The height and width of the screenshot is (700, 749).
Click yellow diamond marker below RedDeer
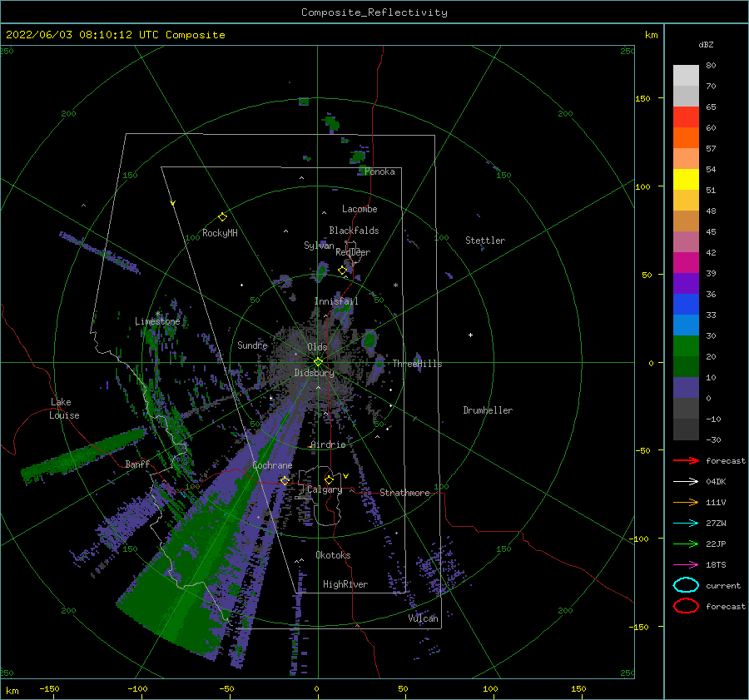click(342, 271)
